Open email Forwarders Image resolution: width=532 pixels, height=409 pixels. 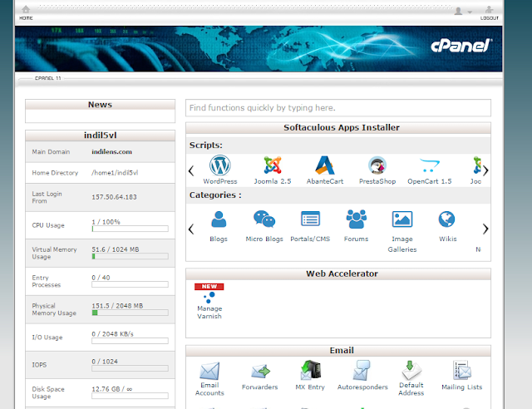[259, 377]
